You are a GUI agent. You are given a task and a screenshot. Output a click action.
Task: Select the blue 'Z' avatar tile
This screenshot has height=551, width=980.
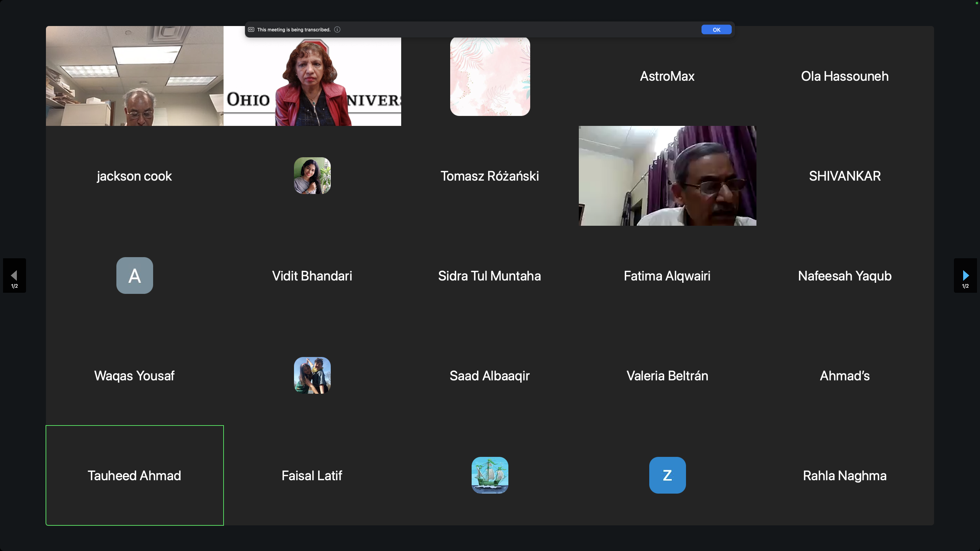point(667,475)
